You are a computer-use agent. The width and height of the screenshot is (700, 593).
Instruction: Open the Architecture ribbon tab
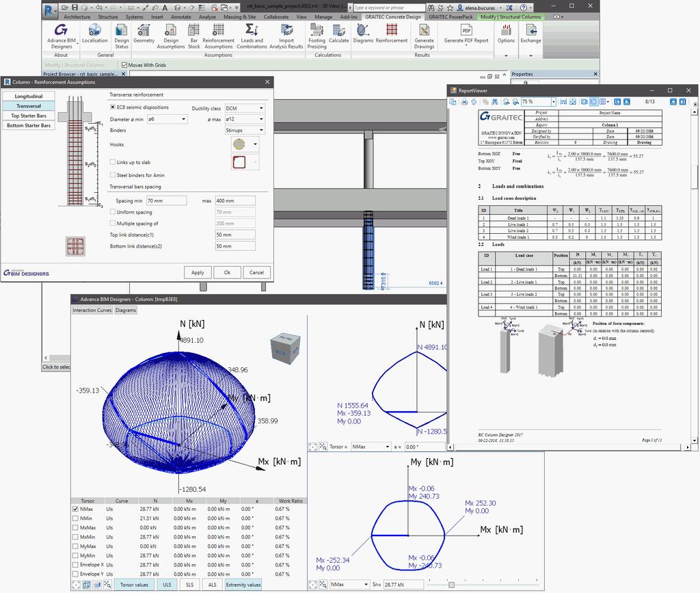click(x=77, y=17)
